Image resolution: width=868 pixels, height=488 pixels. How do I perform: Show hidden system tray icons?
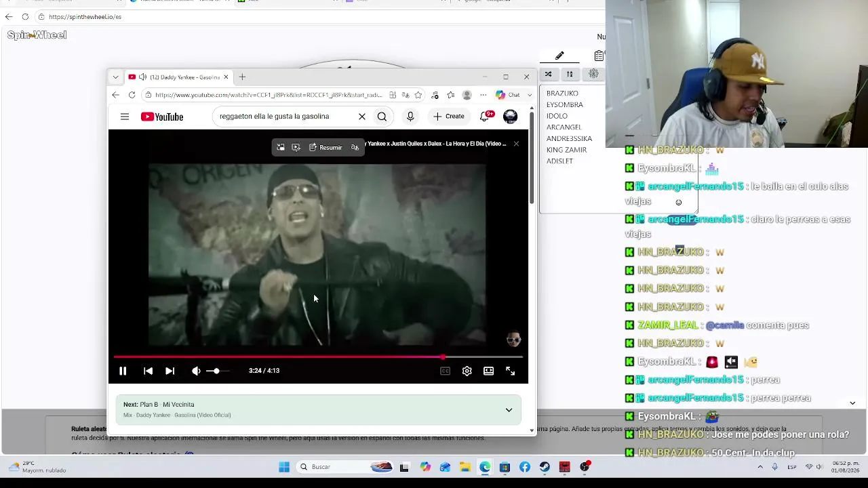pos(760,467)
